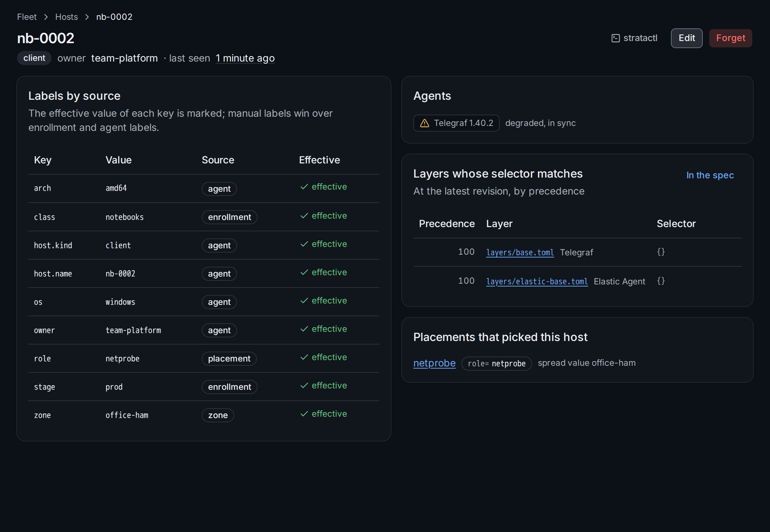Click the stratactl terminal icon

[x=615, y=38]
